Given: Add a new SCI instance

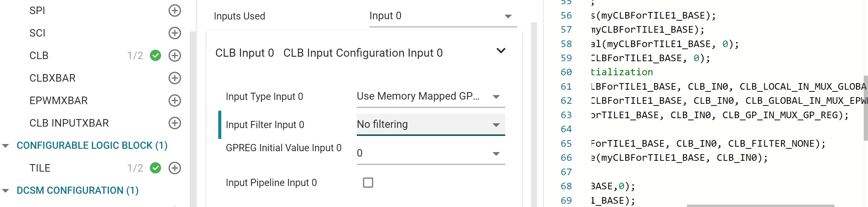Looking at the screenshot, I should coord(174,33).
